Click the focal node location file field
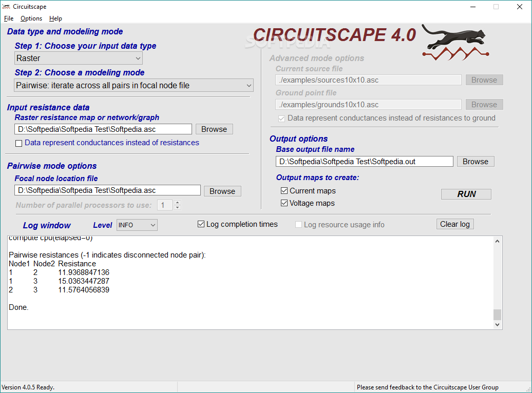532x393 pixels. tap(107, 190)
